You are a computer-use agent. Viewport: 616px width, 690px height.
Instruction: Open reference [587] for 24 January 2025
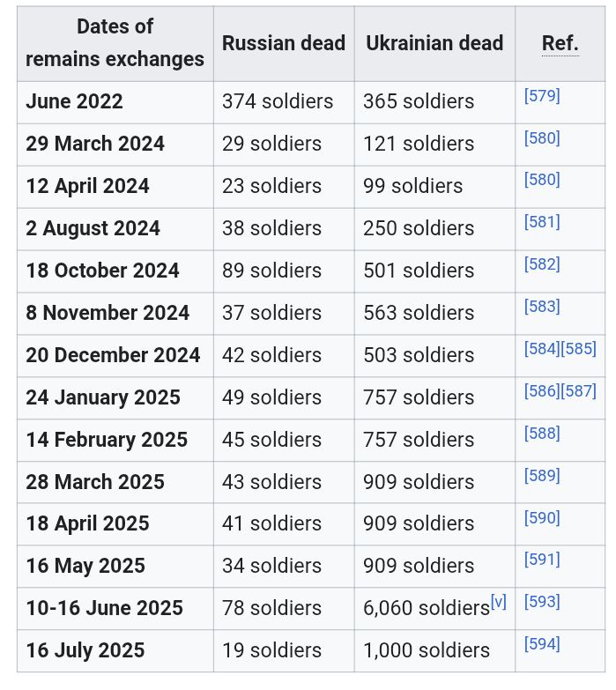point(579,390)
